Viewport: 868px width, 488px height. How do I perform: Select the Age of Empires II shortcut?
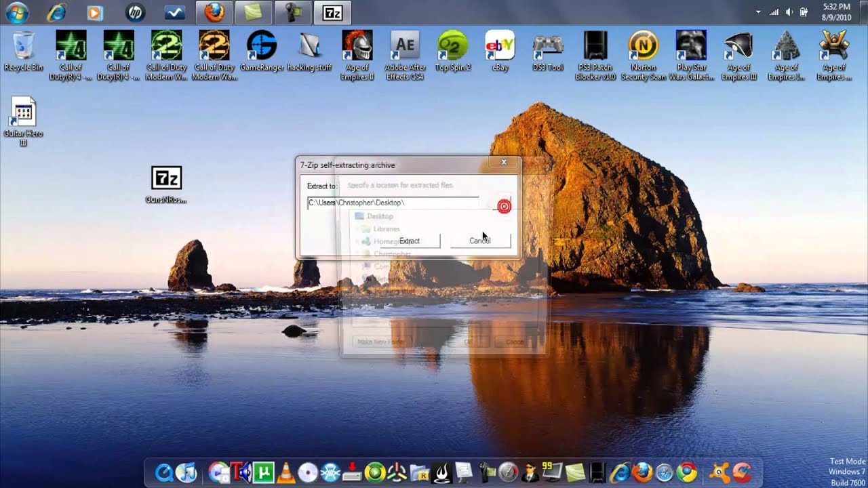click(357, 55)
